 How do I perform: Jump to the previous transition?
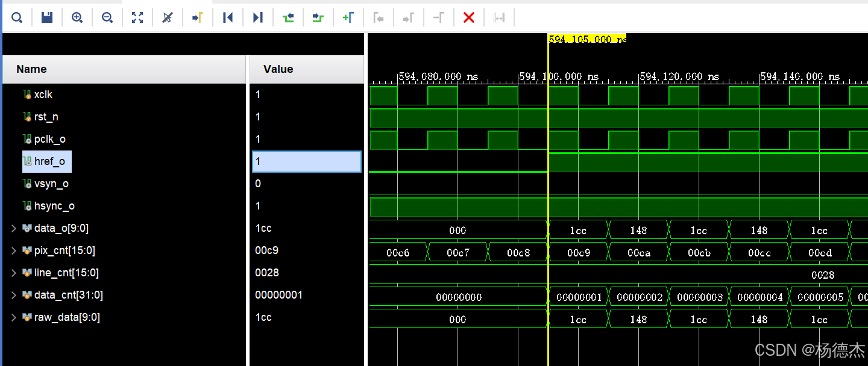[288, 17]
